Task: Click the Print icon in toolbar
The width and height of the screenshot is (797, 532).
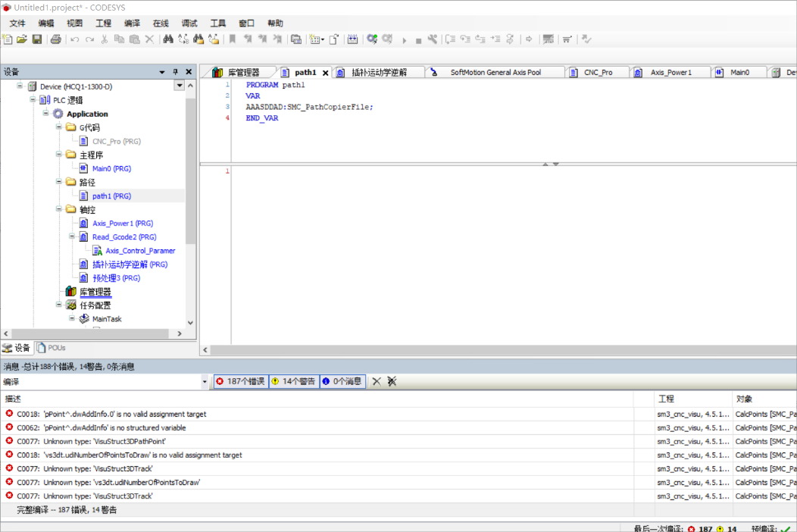Action: click(x=55, y=39)
